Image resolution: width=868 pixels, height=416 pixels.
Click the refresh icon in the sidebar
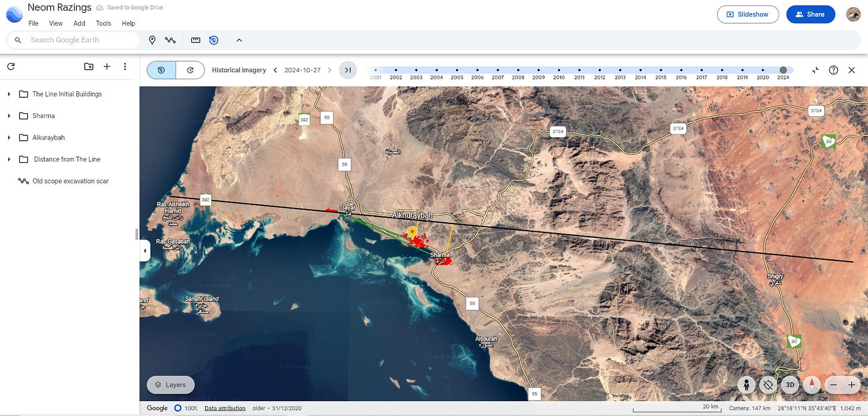(x=11, y=67)
